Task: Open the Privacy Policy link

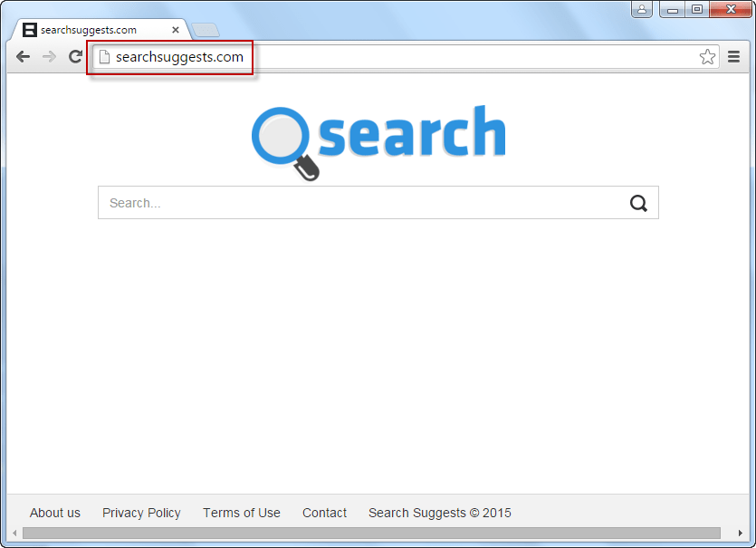Action: pyautogui.click(x=141, y=513)
